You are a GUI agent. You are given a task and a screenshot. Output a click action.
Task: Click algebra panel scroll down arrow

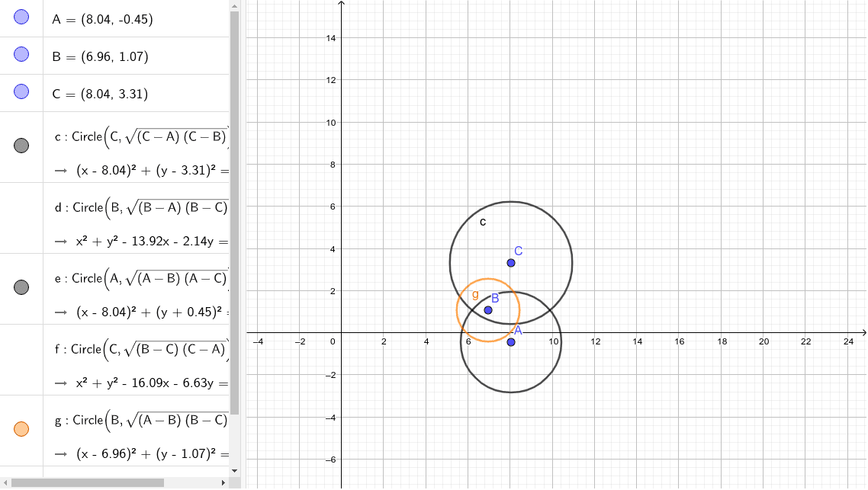pyautogui.click(x=235, y=471)
